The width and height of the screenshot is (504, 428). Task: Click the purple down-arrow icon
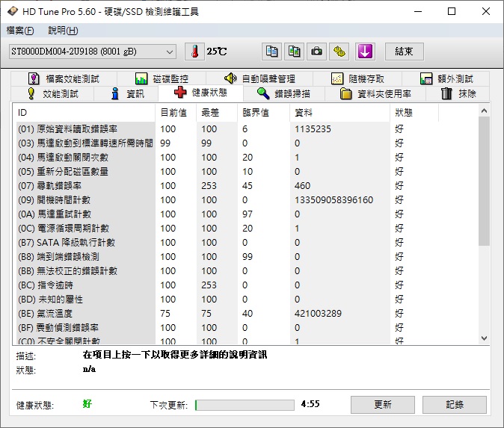(365, 52)
